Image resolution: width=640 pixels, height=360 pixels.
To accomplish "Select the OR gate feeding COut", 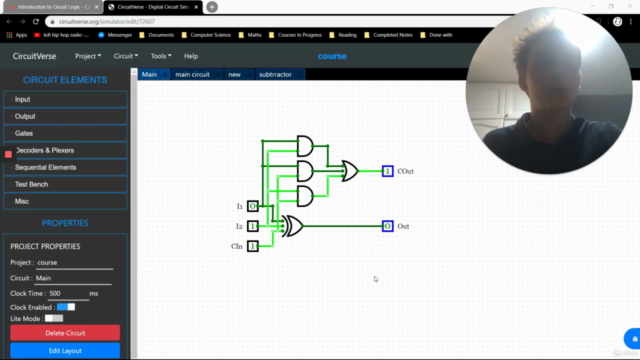I will (x=350, y=171).
